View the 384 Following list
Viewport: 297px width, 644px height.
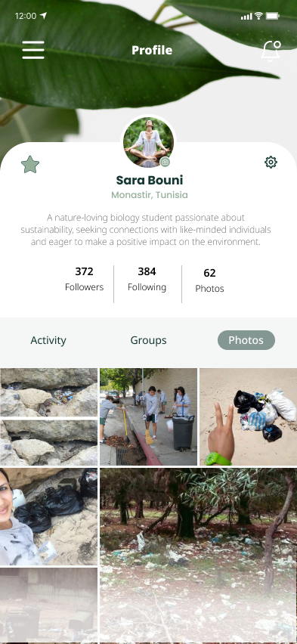click(147, 279)
